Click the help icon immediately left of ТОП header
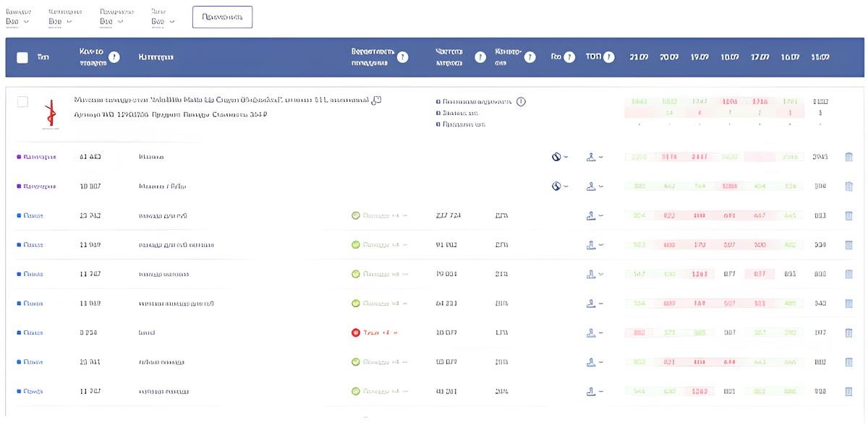Screen dimensions: 868x425 [x=569, y=57]
